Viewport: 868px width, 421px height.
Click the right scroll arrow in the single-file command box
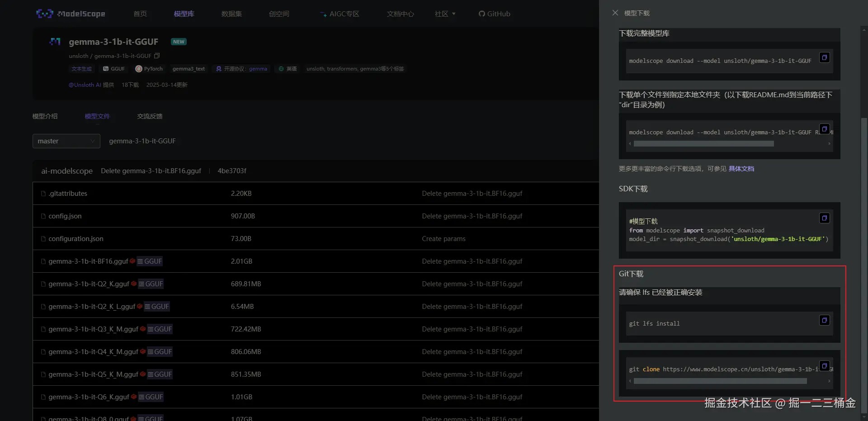[x=829, y=144]
